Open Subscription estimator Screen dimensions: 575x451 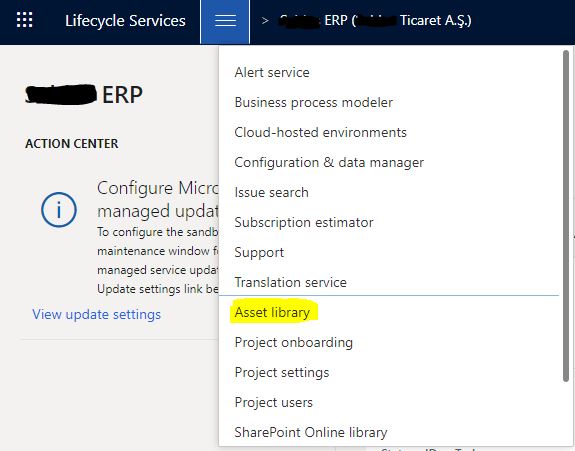tap(304, 223)
